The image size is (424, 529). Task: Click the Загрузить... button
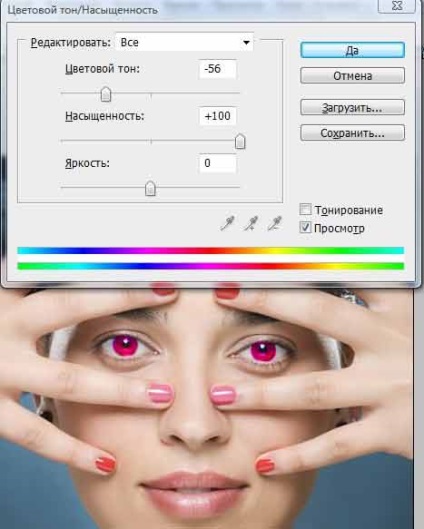352,108
